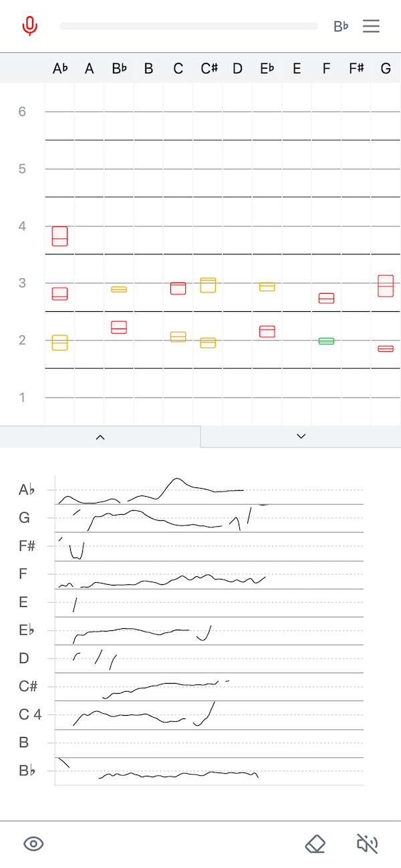Click the empty status bar beside the microphone

point(189,25)
